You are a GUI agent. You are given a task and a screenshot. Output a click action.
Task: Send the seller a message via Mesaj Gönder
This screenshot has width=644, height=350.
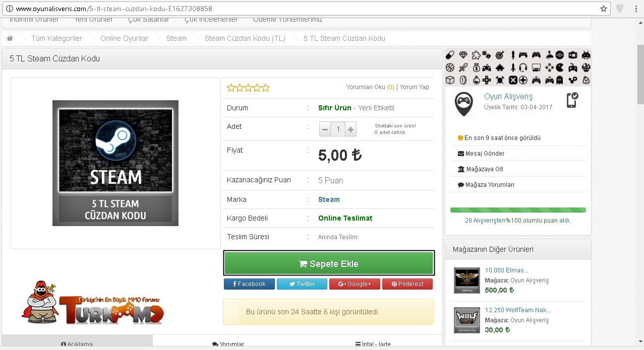(481, 154)
